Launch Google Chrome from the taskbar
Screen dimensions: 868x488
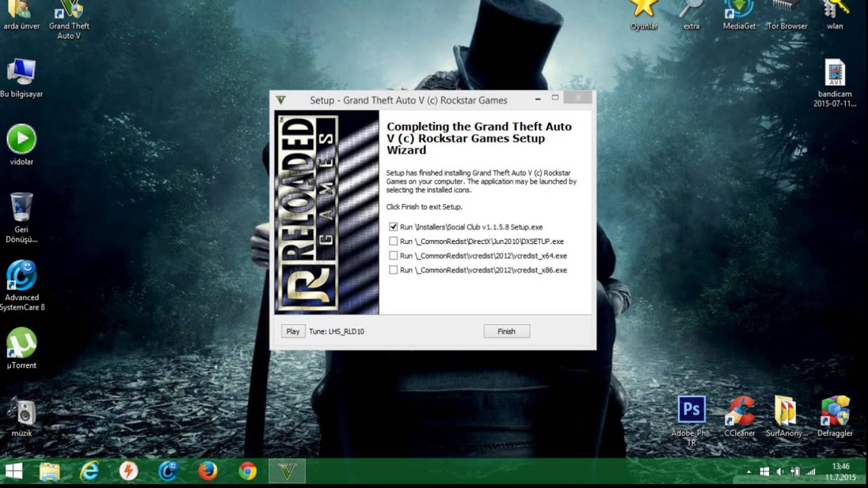248,471
